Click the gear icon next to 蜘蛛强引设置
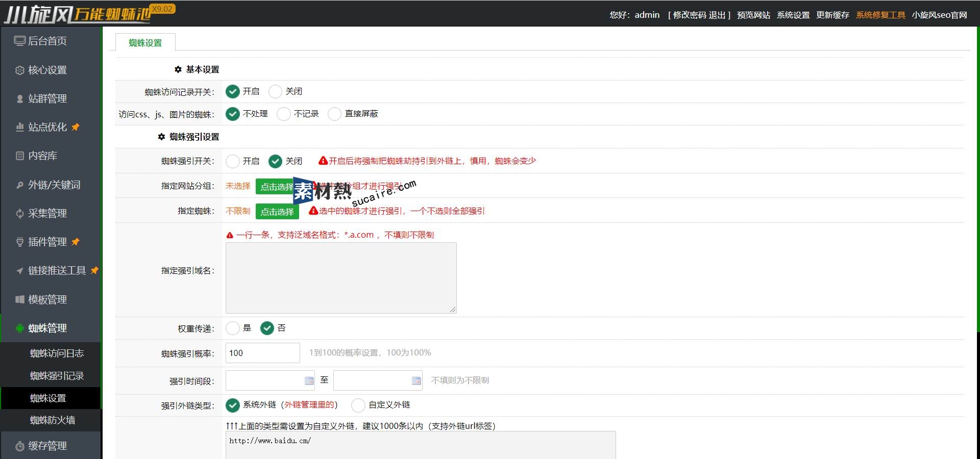980x459 pixels. [x=161, y=137]
